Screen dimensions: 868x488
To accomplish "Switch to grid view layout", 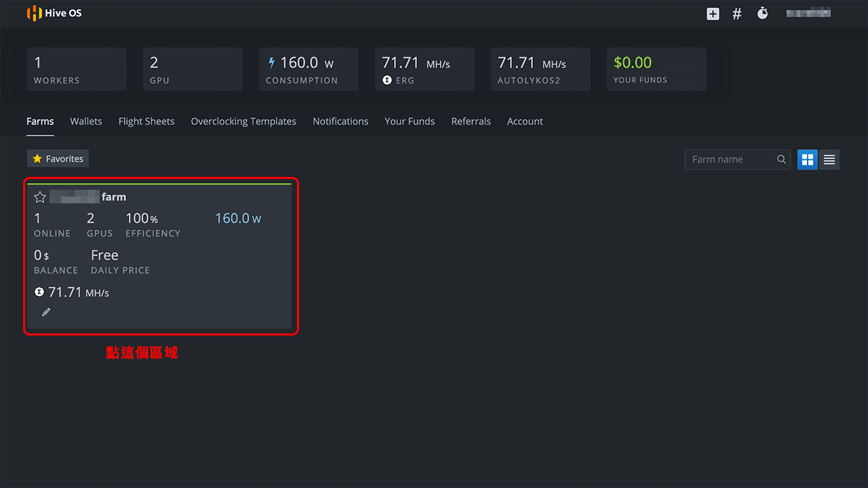I will pyautogui.click(x=807, y=159).
